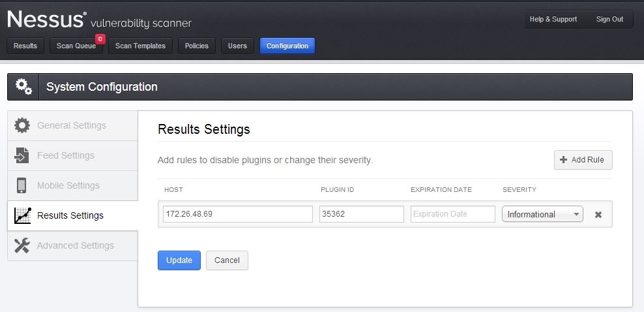This screenshot has width=644, height=312.
Task: Click the Expiration Date field
Action: 453,214
